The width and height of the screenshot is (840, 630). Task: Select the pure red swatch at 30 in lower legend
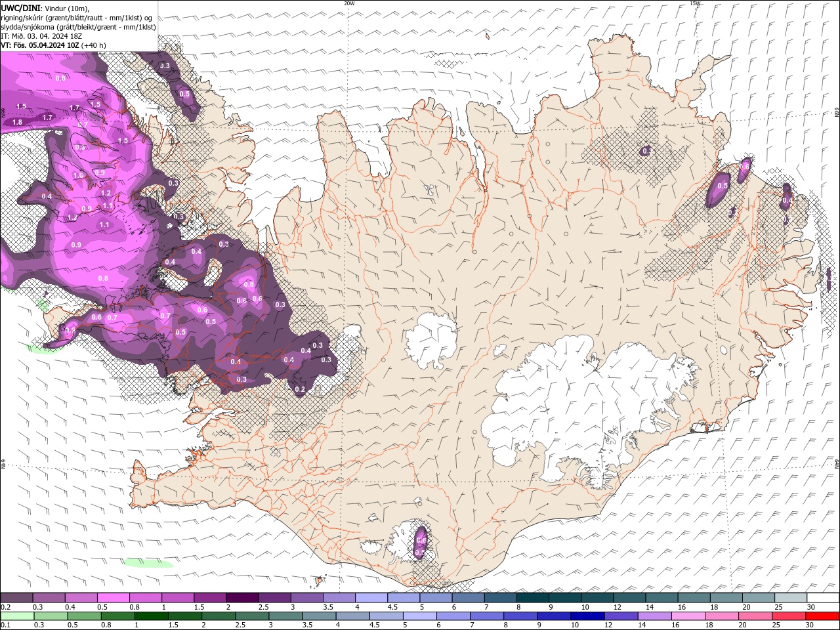pyautogui.click(x=822, y=616)
